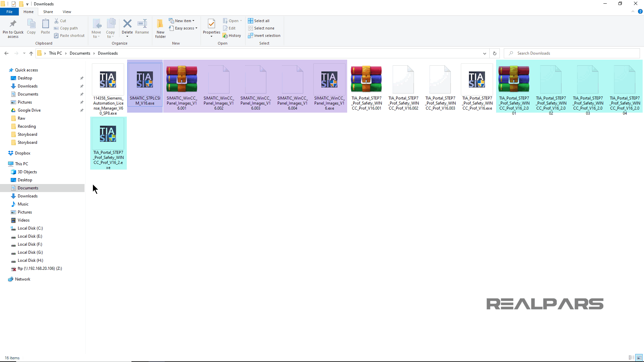Open Network in sidebar
The height and width of the screenshot is (362, 644).
[x=22, y=279]
